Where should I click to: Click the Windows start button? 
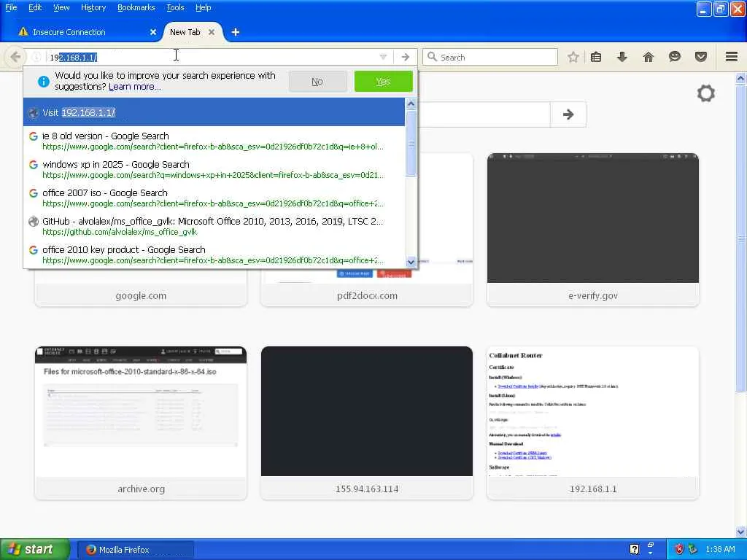pyautogui.click(x=35, y=549)
